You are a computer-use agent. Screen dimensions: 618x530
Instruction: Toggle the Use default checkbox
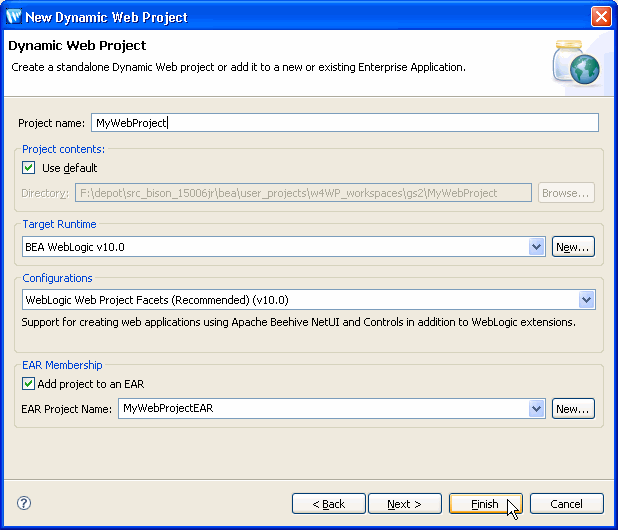coord(28,167)
